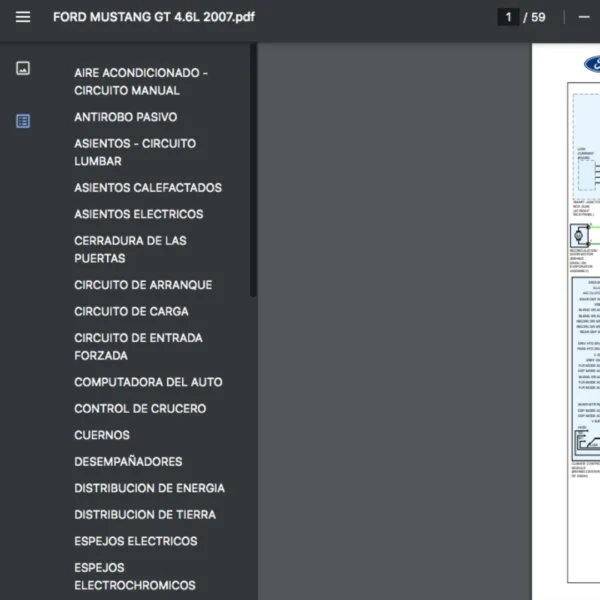600x600 pixels.
Task: Open ESPEJOS ELECTROCHROMICOS bookmark
Action: pos(135,576)
